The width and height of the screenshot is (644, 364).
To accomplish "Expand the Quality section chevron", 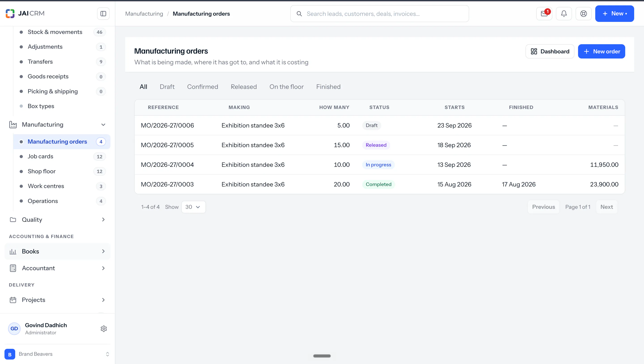I will click(x=103, y=220).
